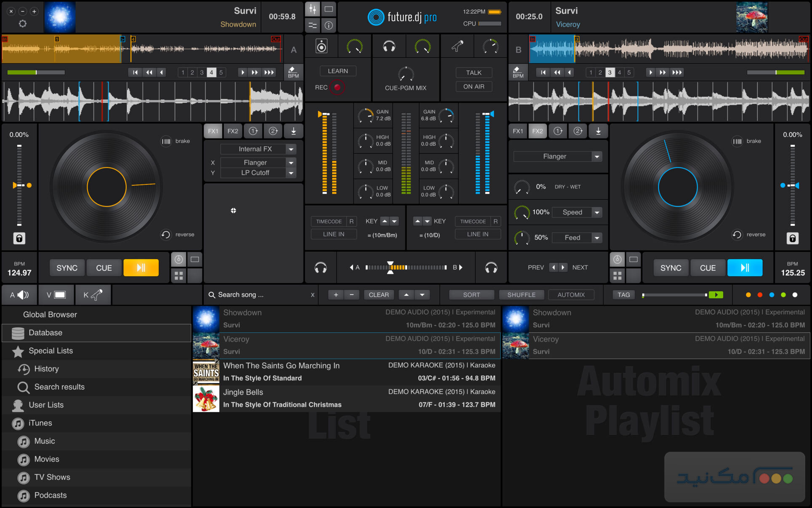
Task: Click the microphone icon in the mixer section
Action: point(457,45)
